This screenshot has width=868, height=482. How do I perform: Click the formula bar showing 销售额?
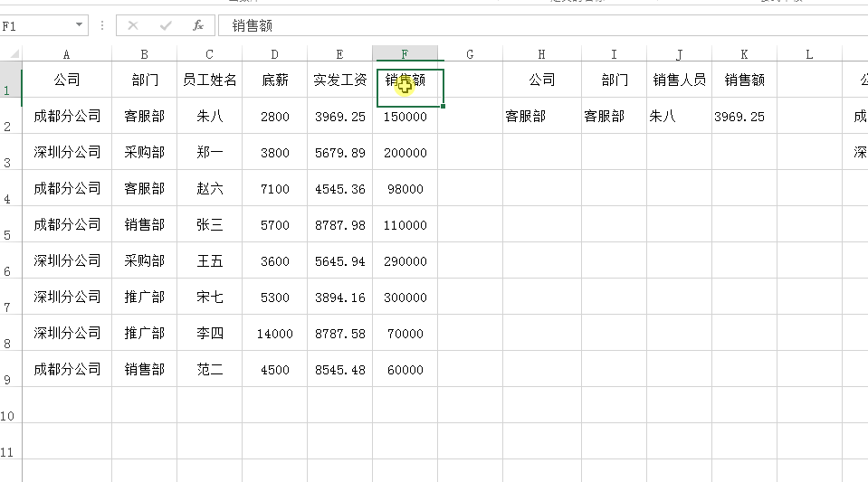(542, 25)
